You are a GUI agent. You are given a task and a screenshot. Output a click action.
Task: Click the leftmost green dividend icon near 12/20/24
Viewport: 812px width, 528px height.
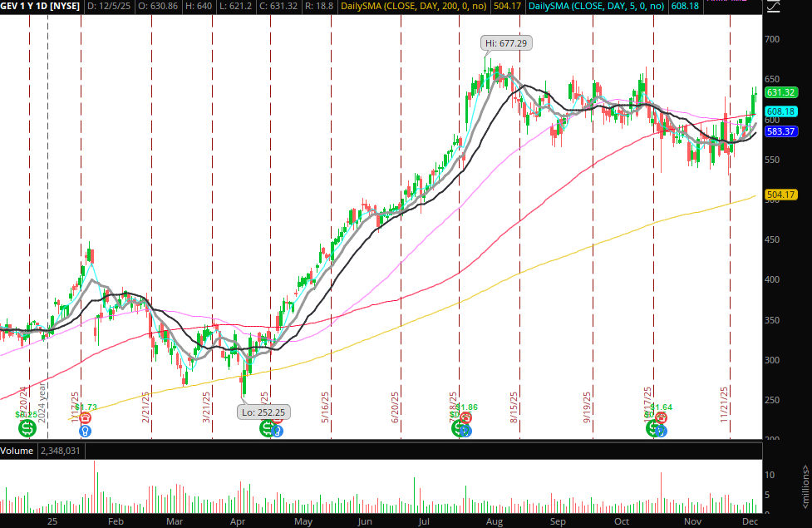pos(28,428)
